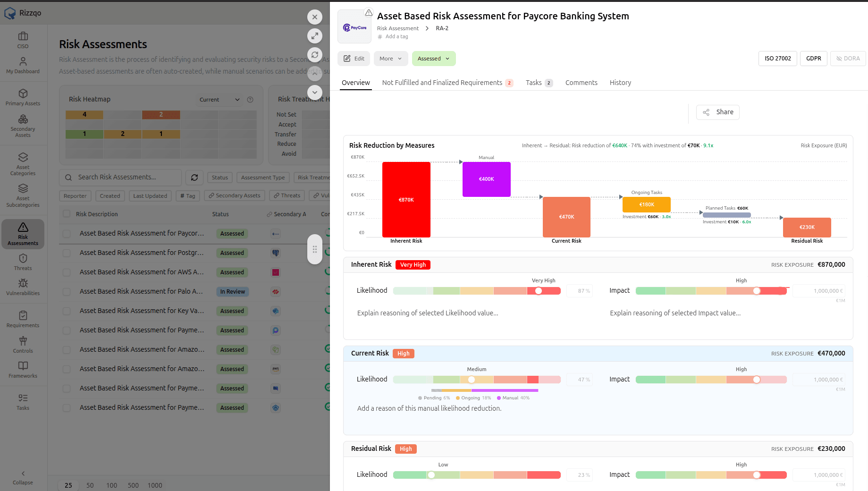Refresh the detail panel
Image resolution: width=868 pixels, height=491 pixels.
pyautogui.click(x=315, y=55)
